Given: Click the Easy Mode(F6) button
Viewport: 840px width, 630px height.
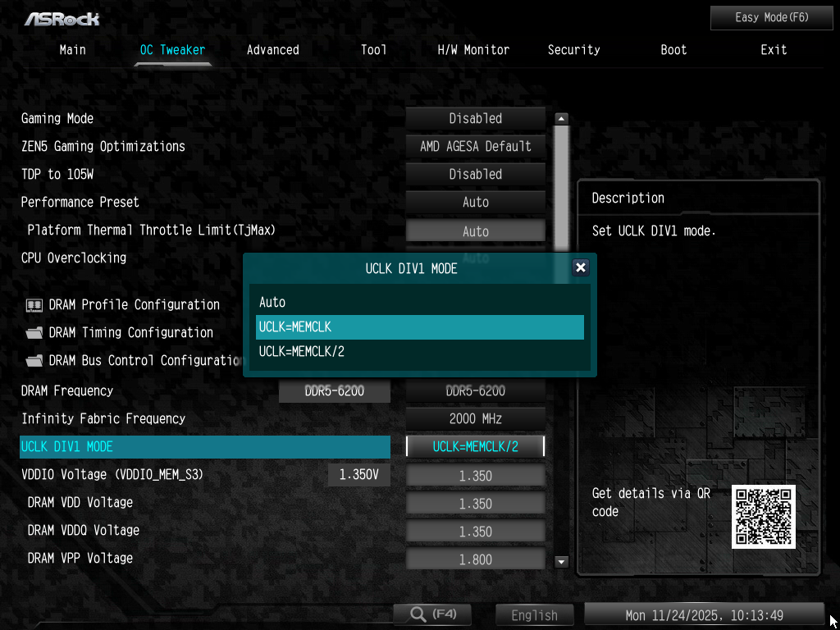Looking at the screenshot, I should point(771,17).
